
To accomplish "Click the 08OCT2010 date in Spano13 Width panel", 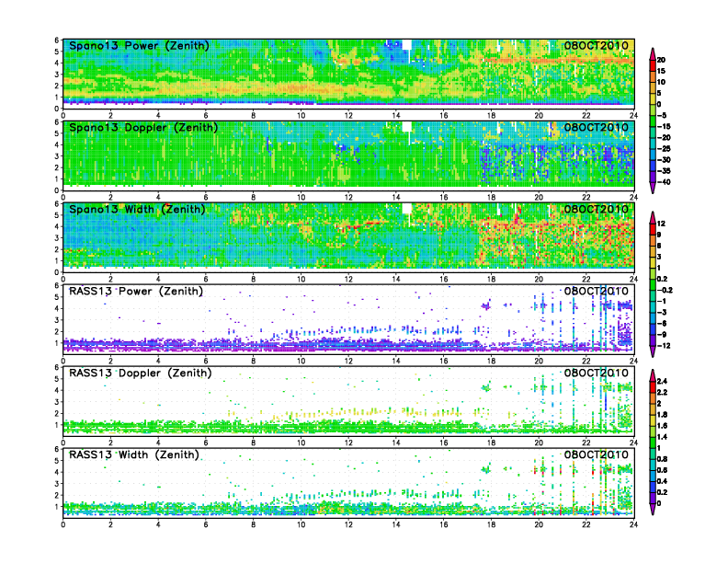I will [x=597, y=209].
